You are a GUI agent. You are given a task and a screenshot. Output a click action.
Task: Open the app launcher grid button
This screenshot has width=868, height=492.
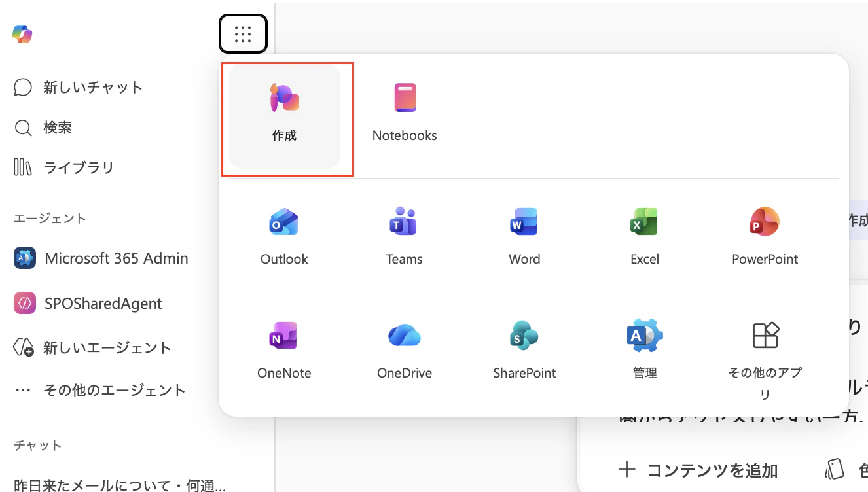coord(243,34)
